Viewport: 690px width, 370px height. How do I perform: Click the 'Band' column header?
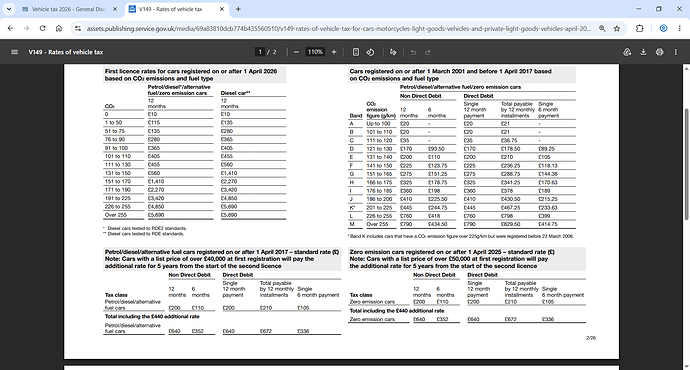[x=356, y=116]
